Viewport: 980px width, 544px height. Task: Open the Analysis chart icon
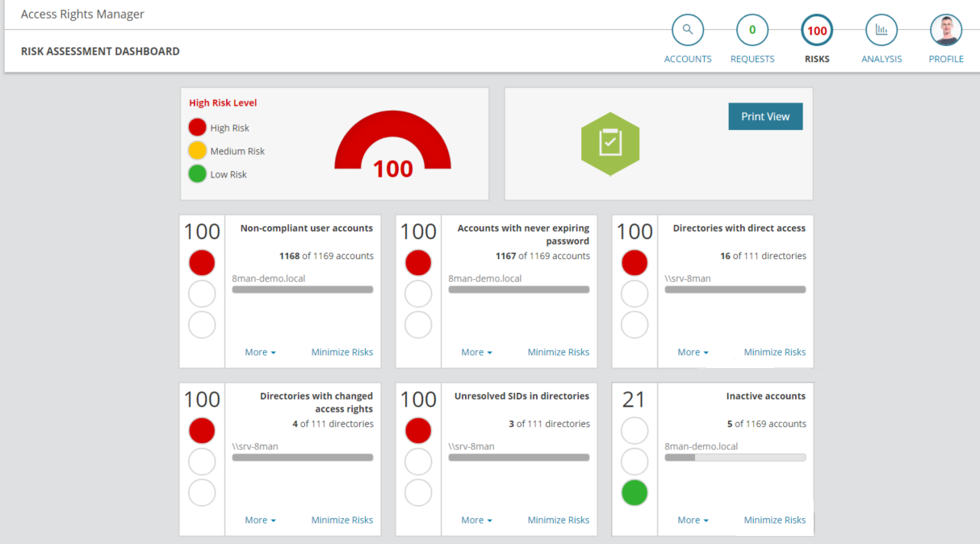coord(882,31)
